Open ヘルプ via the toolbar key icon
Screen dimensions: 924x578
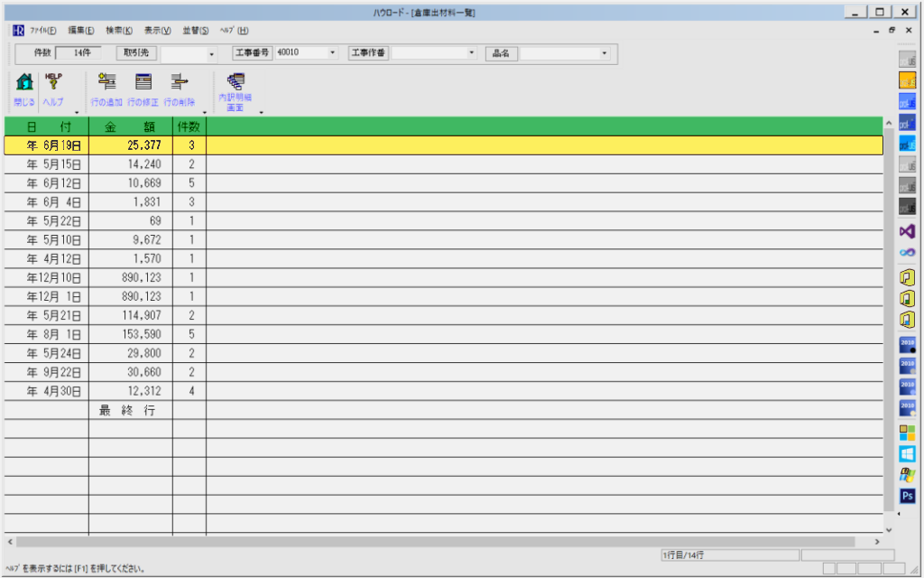(54, 83)
